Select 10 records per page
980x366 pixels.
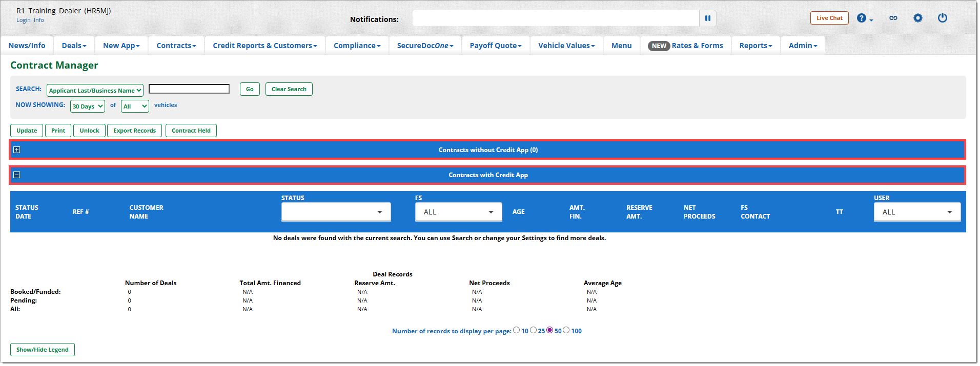tap(516, 331)
